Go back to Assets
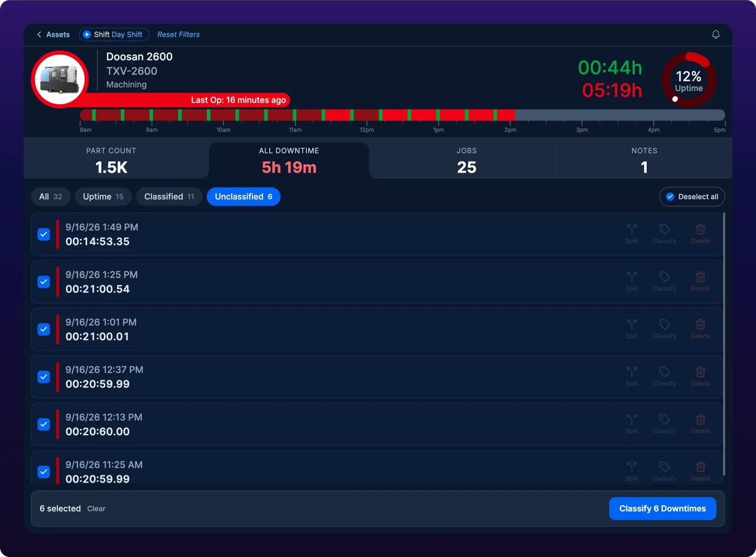 (x=53, y=34)
